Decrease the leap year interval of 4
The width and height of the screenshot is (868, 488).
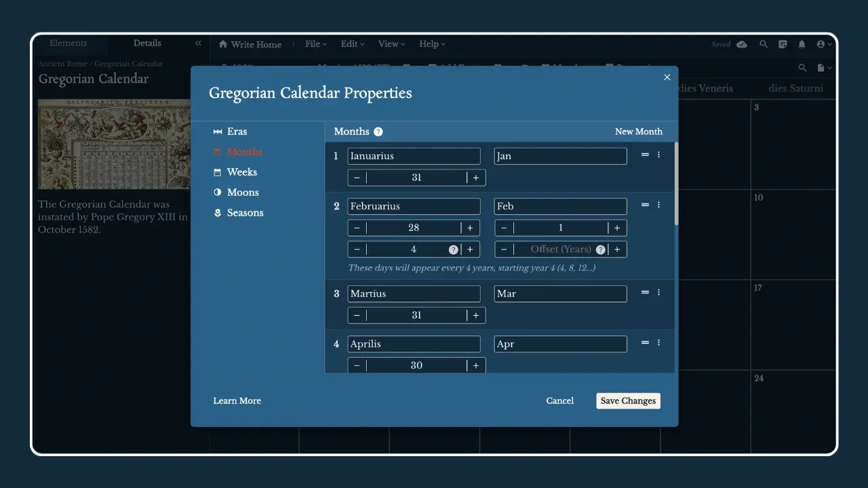pyautogui.click(x=357, y=249)
